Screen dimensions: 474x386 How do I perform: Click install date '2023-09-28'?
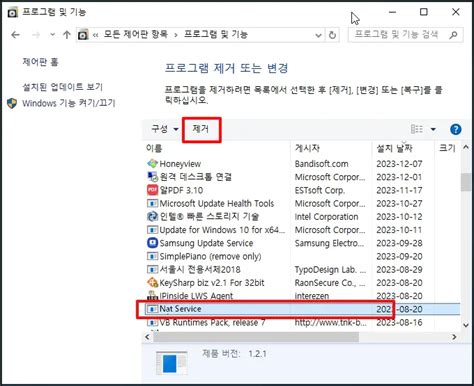pos(399,243)
